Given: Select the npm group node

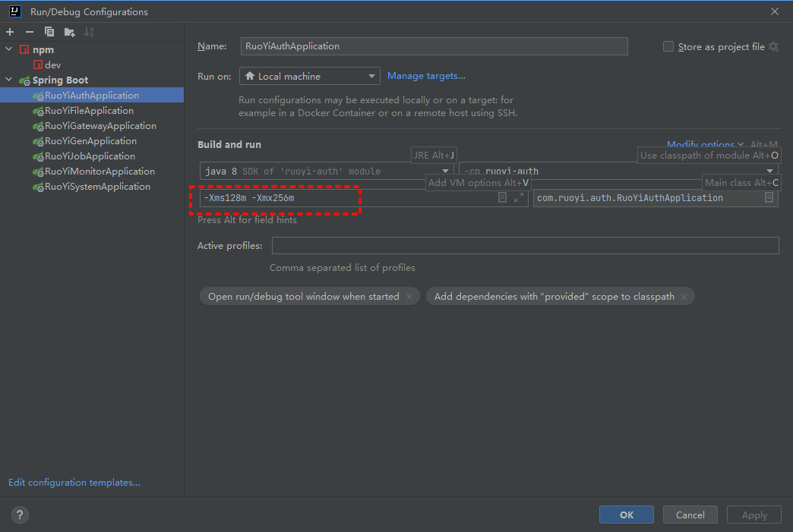Looking at the screenshot, I should [43, 49].
